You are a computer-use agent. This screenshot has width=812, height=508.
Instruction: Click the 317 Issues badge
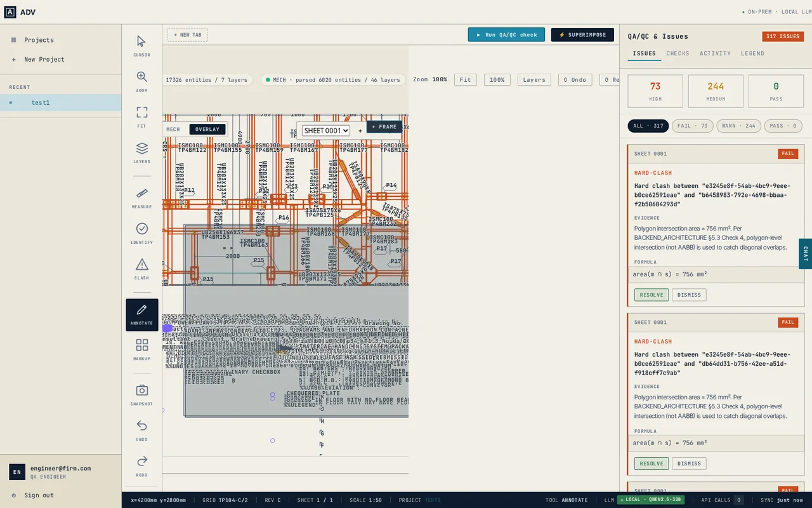[783, 36]
